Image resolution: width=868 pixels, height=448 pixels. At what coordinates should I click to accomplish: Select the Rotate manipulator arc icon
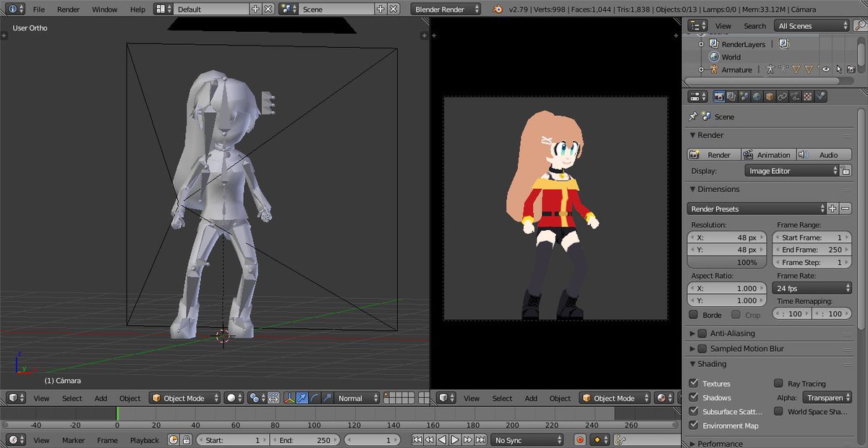point(315,398)
